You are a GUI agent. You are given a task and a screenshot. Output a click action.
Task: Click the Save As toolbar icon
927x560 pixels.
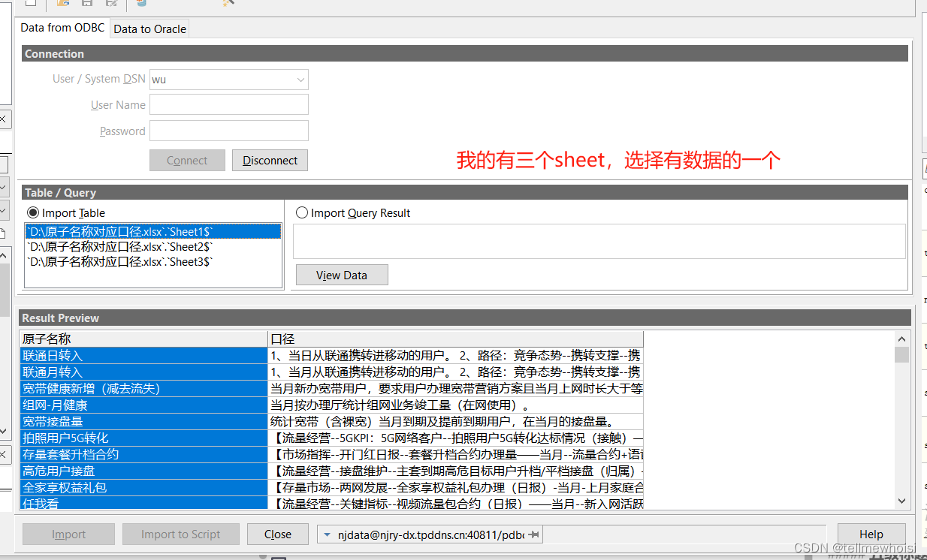pos(111,5)
